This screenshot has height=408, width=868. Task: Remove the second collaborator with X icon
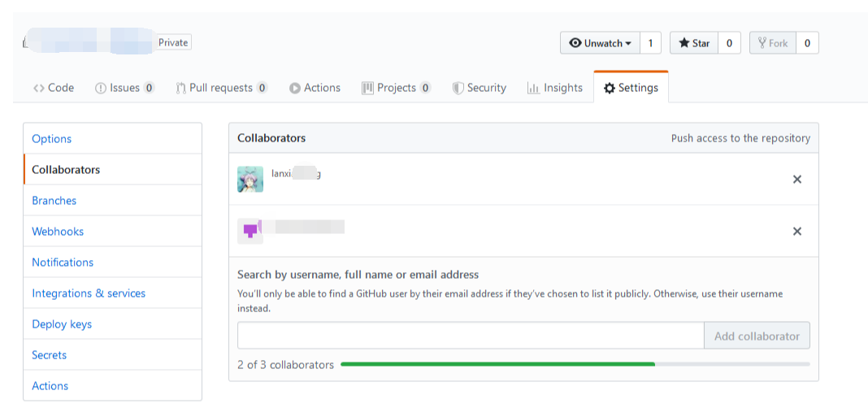click(x=797, y=232)
